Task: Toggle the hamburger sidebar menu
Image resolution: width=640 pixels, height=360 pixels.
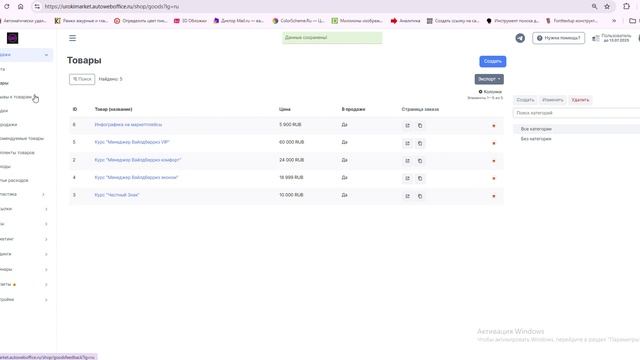Action: (72, 38)
